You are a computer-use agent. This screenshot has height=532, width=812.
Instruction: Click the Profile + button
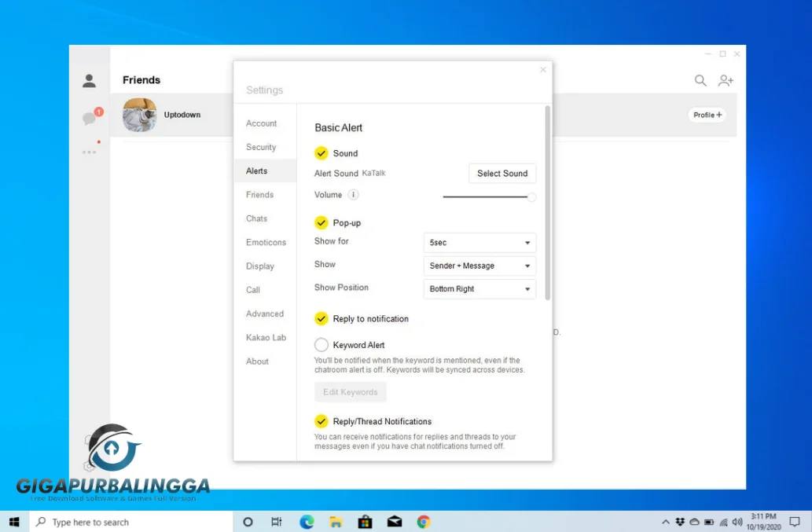click(x=707, y=115)
